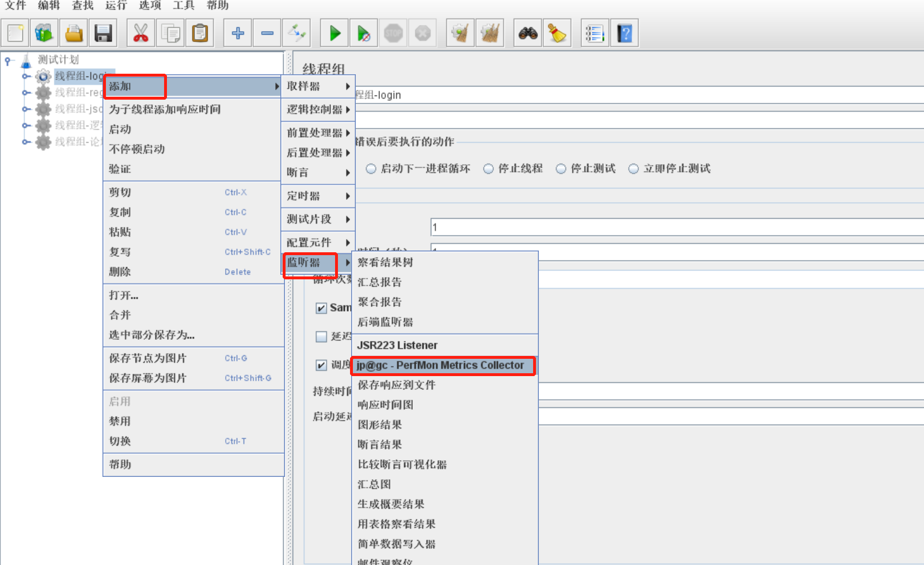Viewport: 924px width, 565px height.
Task: Open the 帮助 menu in menu bar
Action: (x=217, y=6)
